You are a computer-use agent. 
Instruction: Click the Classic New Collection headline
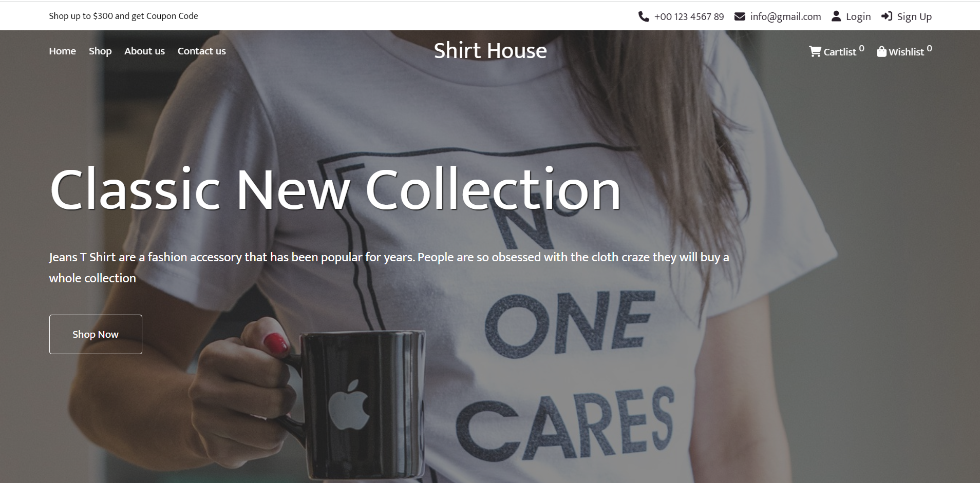point(335,189)
